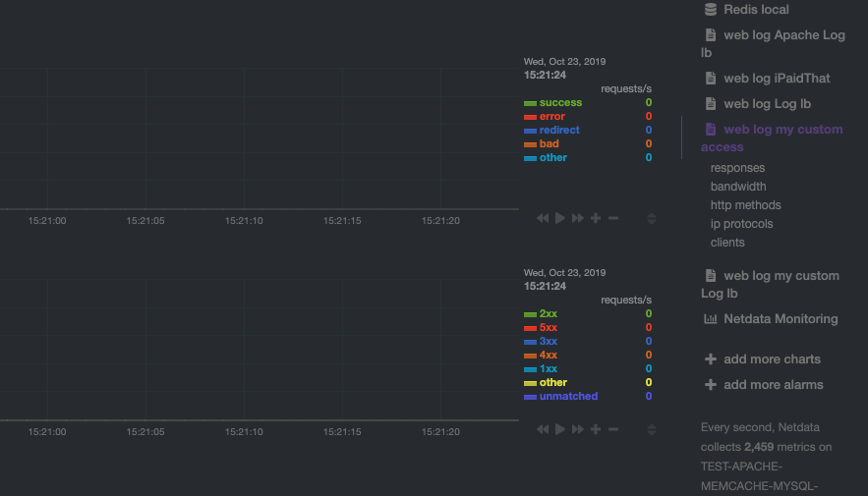Go to Netdata Monitoring section

(x=781, y=318)
